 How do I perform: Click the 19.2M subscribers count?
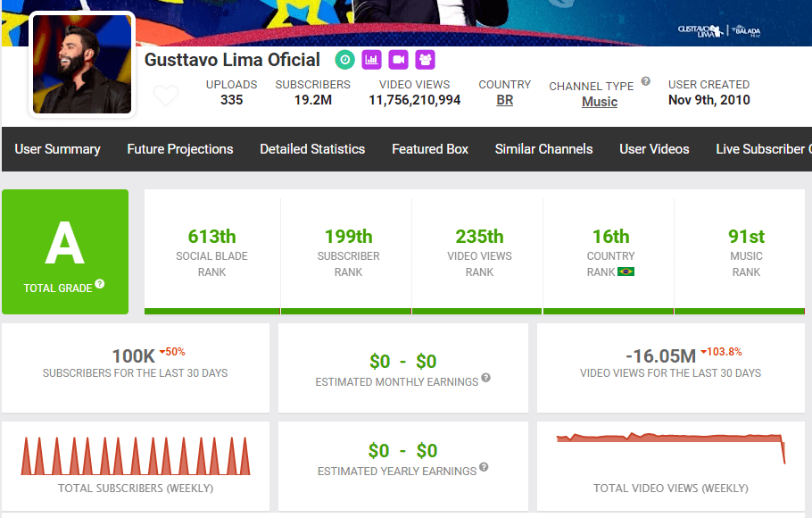313,100
